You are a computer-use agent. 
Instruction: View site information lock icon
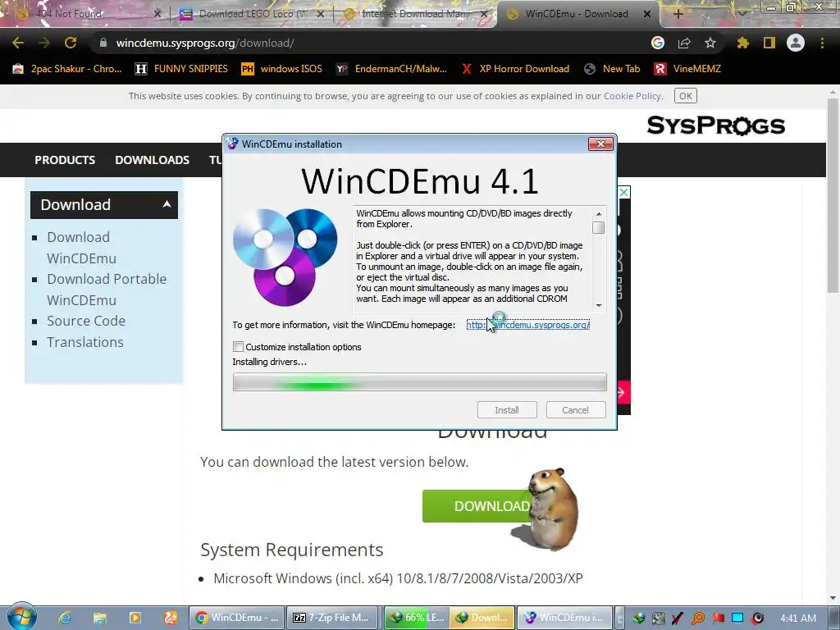pyautogui.click(x=103, y=43)
